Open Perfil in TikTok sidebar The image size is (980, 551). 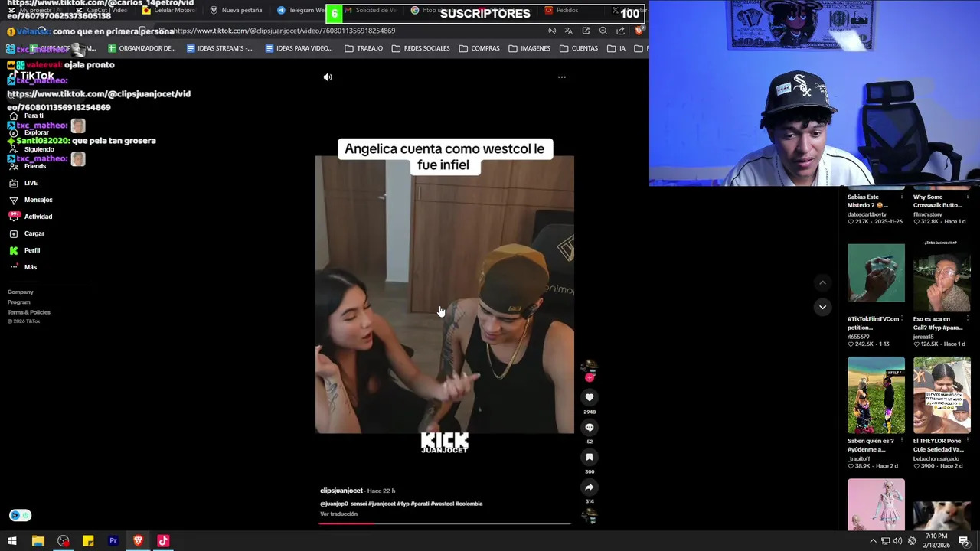24,250
